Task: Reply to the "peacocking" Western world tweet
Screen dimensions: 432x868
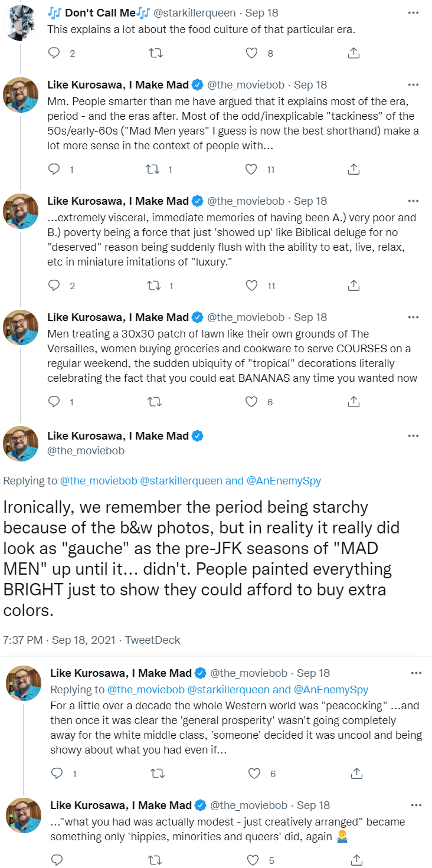Action: pos(57,772)
